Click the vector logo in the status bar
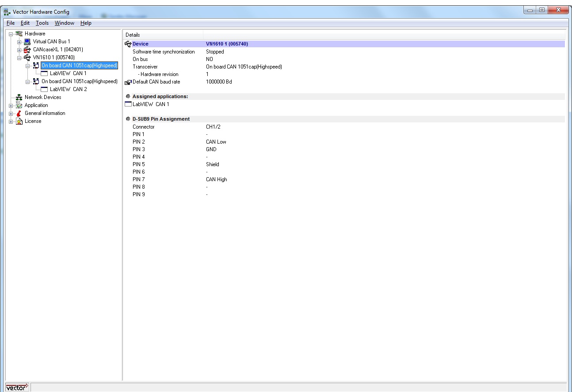Screen dimensions: 572x392 17,388
